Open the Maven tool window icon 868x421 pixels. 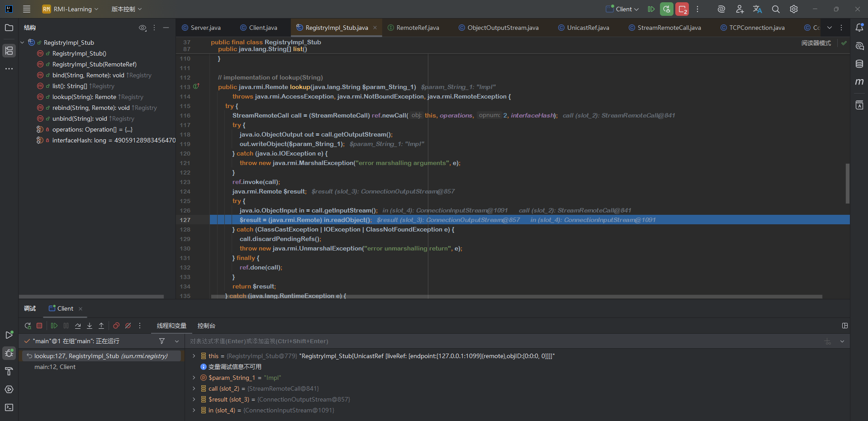pyautogui.click(x=859, y=82)
